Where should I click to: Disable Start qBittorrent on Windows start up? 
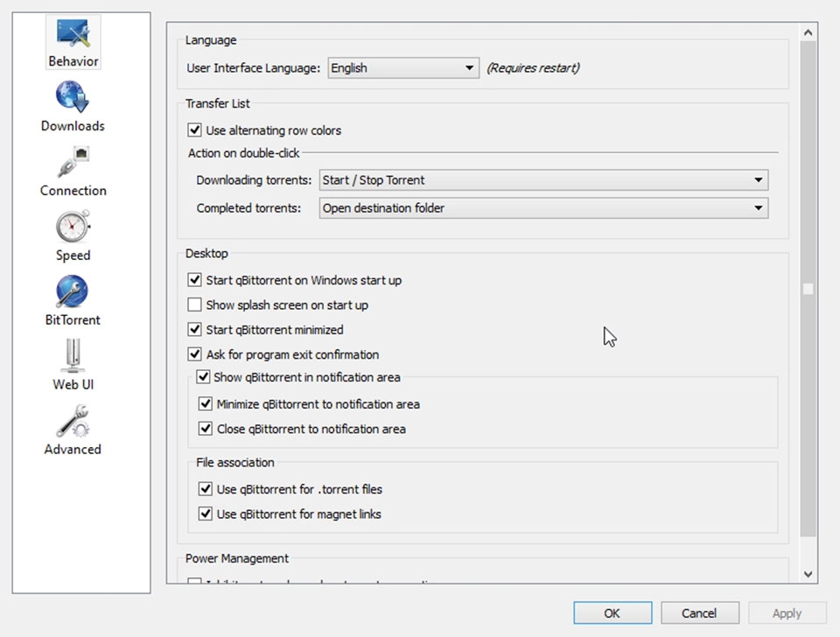(x=194, y=280)
